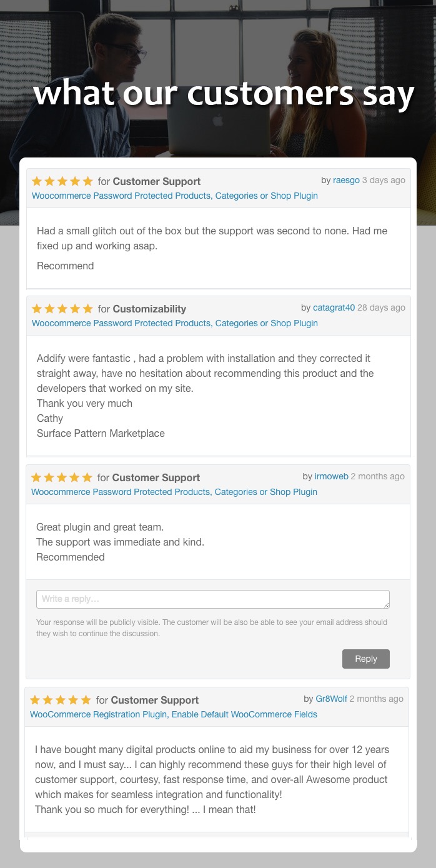Click the textarea resize handle in reply box
The image size is (436, 868).
387,605
